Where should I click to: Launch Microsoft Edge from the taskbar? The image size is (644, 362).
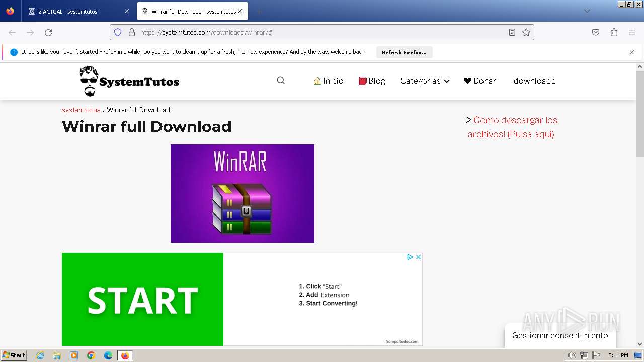pyautogui.click(x=108, y=355)
